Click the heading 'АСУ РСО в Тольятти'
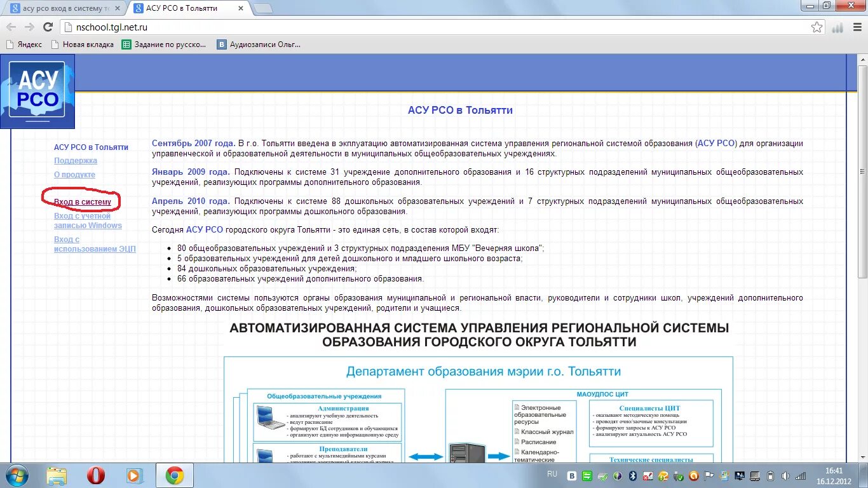The height and width of the screenshot is (488, 868). (460, 110)
